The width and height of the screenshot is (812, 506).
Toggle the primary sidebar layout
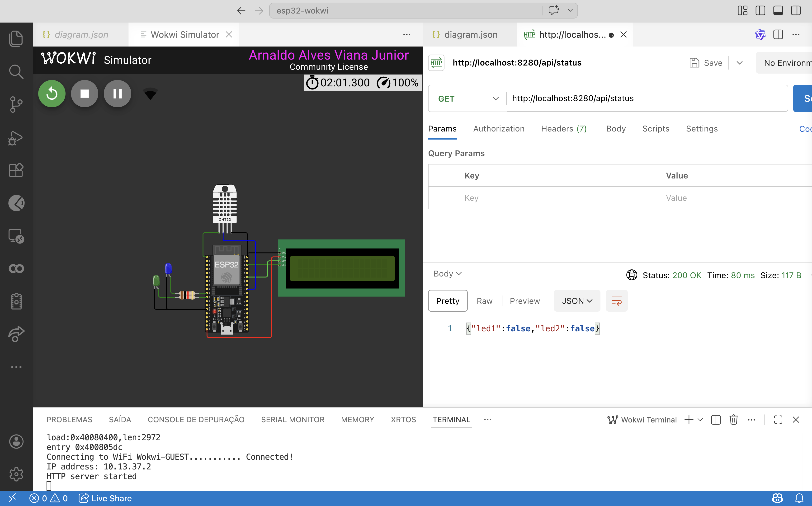point(760,11)
